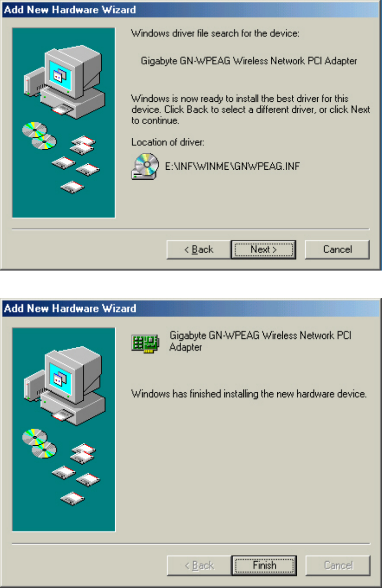This screenshot has height=588, width=382.
Task: Click the green network adapter card icon
Action: 145,343
